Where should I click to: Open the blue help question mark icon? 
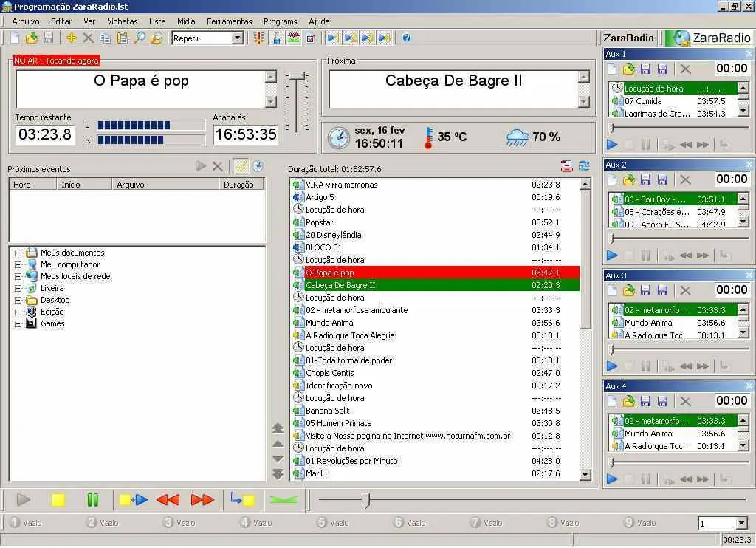point(406,38)
